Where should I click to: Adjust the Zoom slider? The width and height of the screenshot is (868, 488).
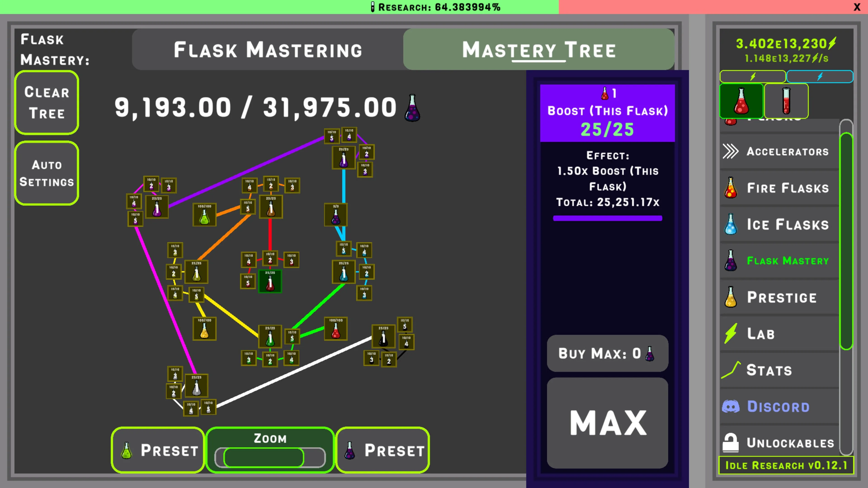tap(264, 457)
